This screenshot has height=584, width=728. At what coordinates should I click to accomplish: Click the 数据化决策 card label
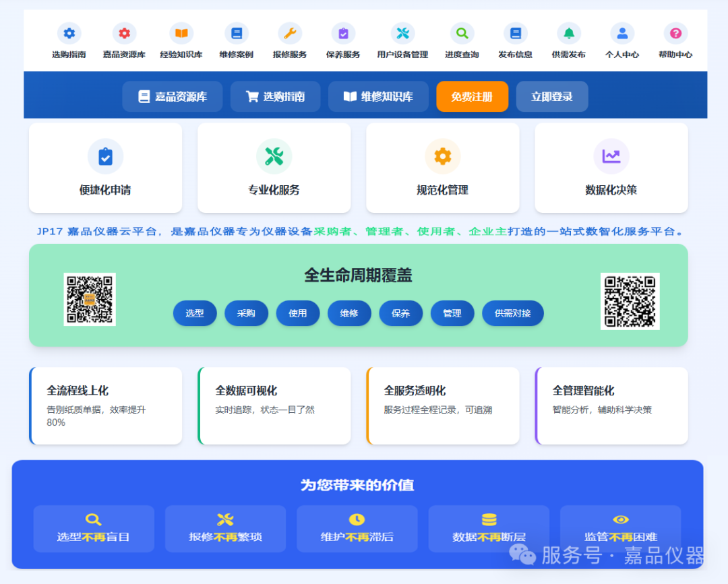coord(611,190)
